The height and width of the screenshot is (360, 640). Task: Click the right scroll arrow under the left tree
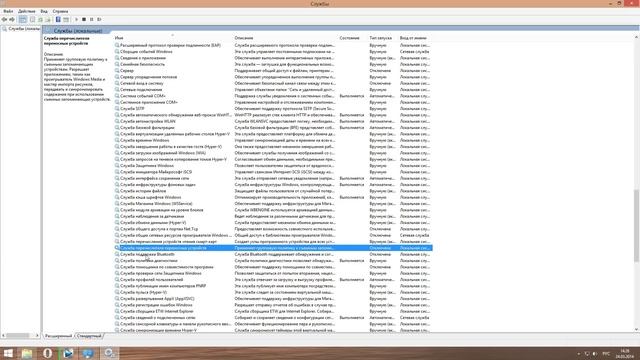pyautogui.click(x=37, y=336)
